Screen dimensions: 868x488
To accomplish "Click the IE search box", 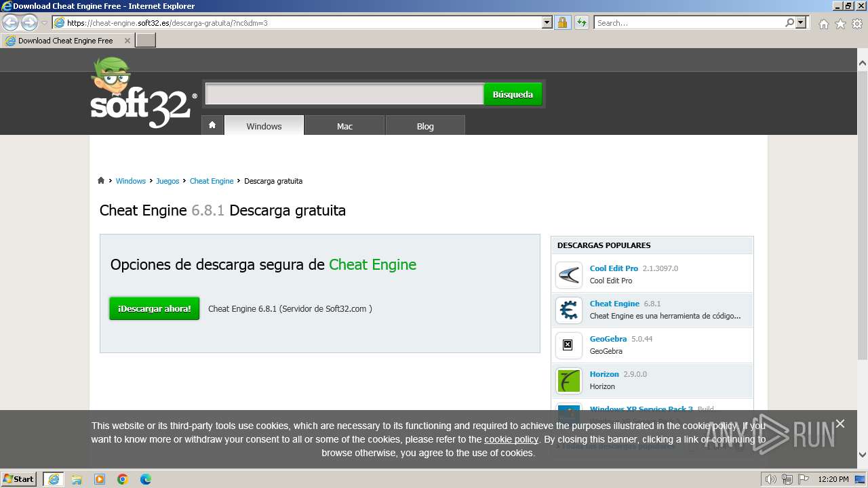I will pyautogui.click(x=689, y=23).
